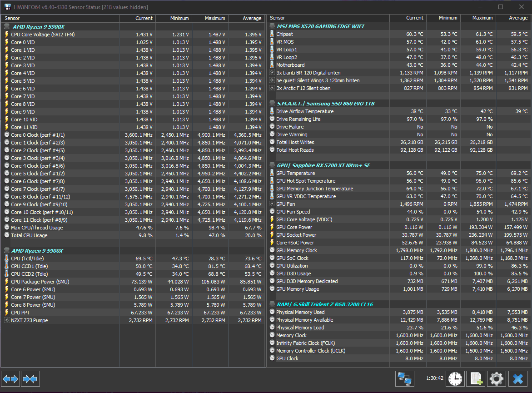
Task: Select the Total Host Writes row
Action: [x=398, y=142]
